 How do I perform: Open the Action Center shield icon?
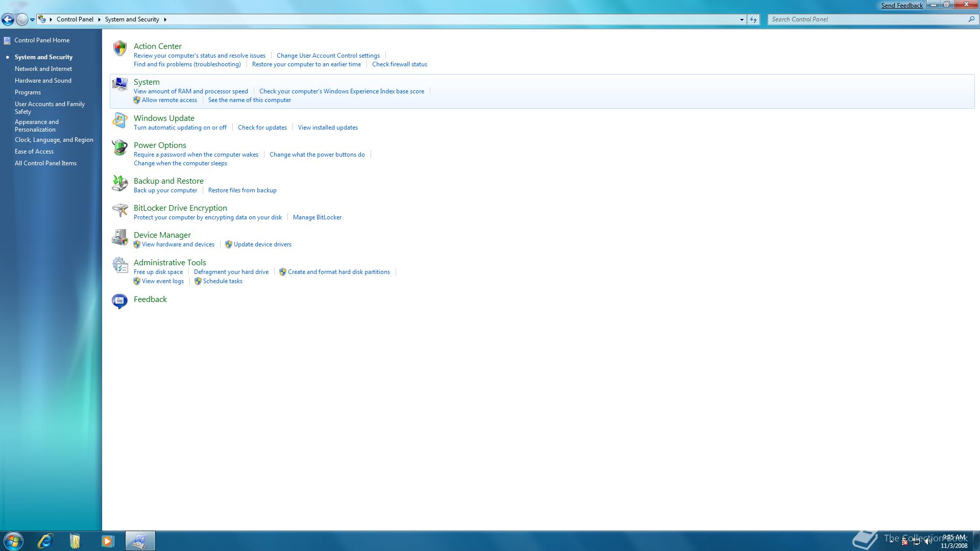tap(120, 48)
